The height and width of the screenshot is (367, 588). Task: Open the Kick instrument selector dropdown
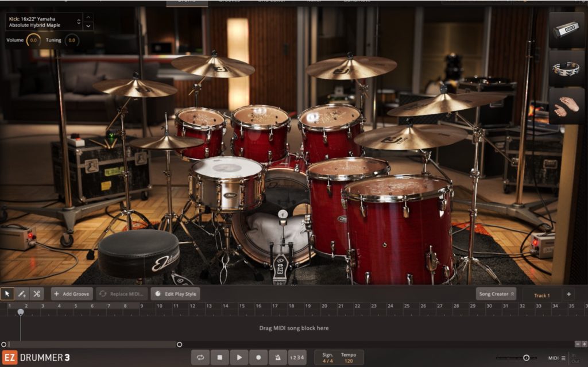point(44,22)
